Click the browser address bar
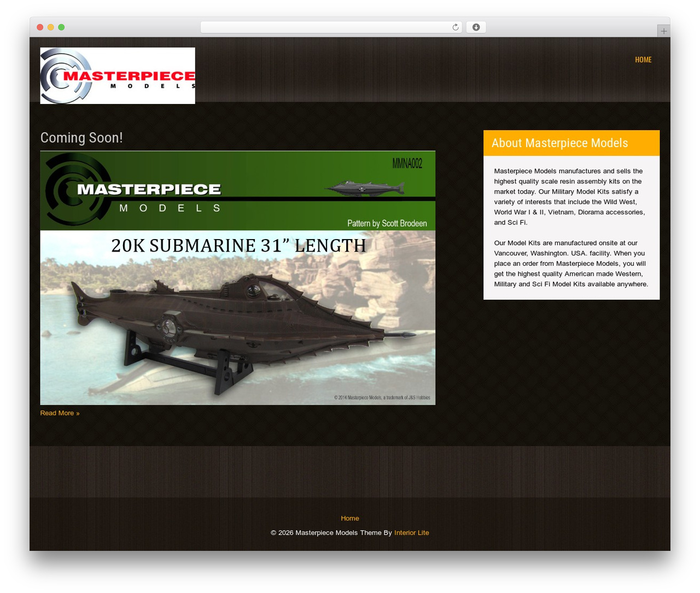Image resolution: width=700 pixels, height=593 pixels. (331, 27)
